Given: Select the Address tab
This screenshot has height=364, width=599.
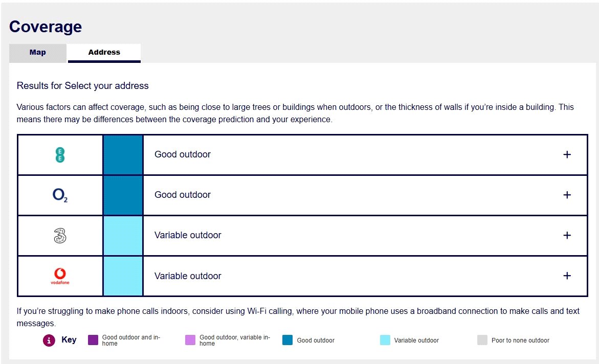Looking at the screenshot, I should coord(104,53).
